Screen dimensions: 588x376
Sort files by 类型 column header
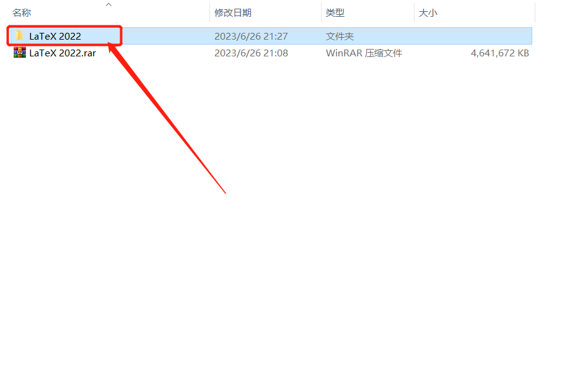[335, 13]
